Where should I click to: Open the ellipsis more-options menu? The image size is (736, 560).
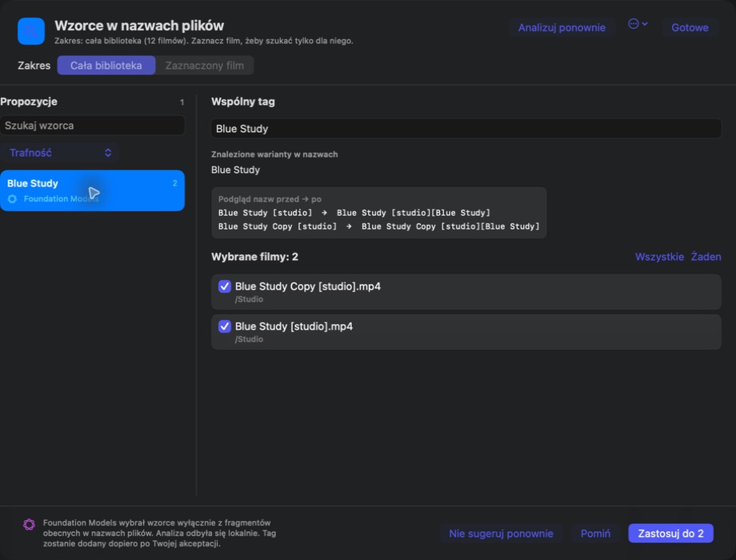[638, 24]
